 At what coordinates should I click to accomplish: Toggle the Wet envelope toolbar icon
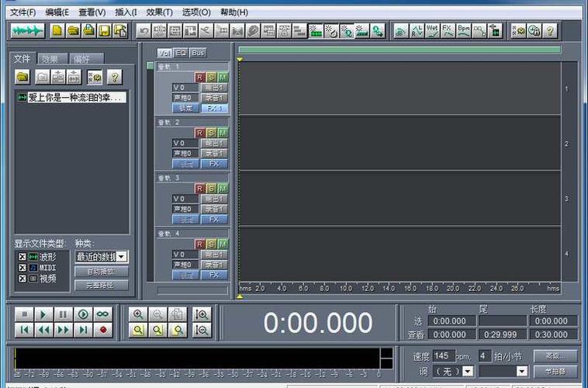click(432, 31)
